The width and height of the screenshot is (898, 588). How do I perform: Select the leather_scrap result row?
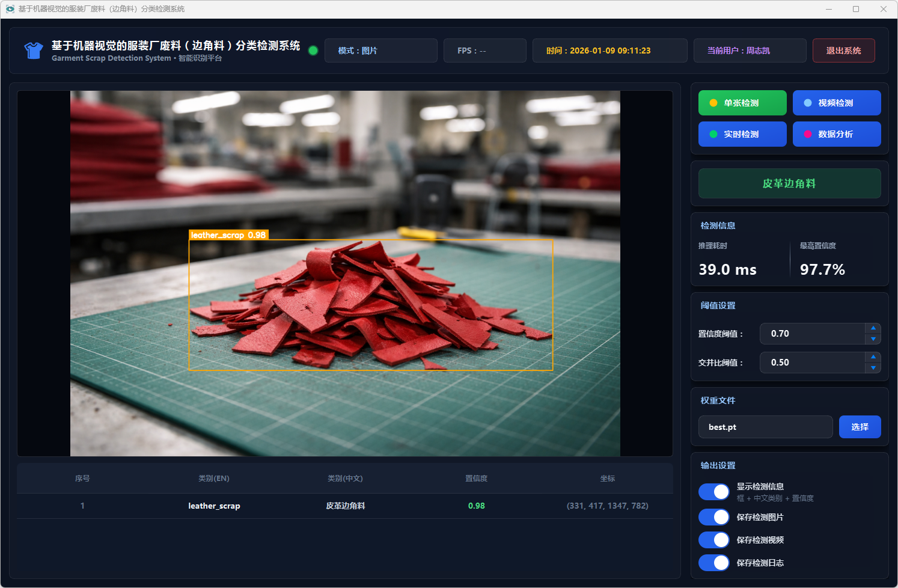(344, 506)
